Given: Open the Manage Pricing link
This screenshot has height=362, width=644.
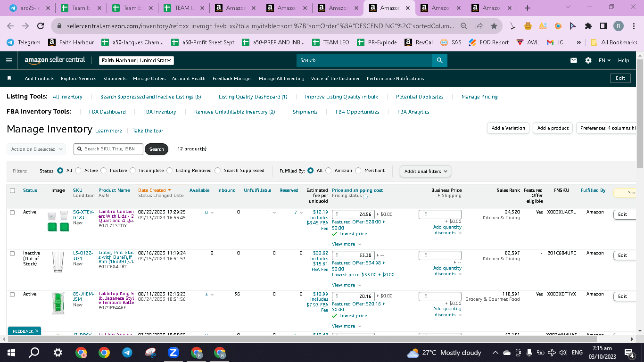Looking at the screenshot, I should (x=479, y=97).
